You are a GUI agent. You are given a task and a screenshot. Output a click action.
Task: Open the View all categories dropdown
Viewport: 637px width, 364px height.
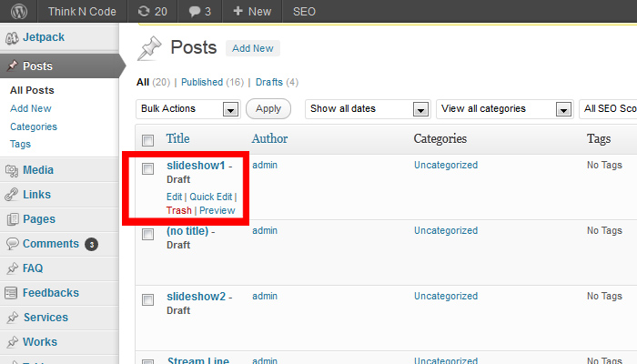(x=504, y=109)
